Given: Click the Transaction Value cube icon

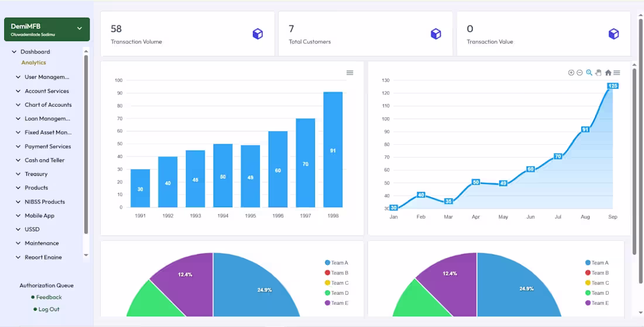Looking at the screenshot, I should point(614,34).
